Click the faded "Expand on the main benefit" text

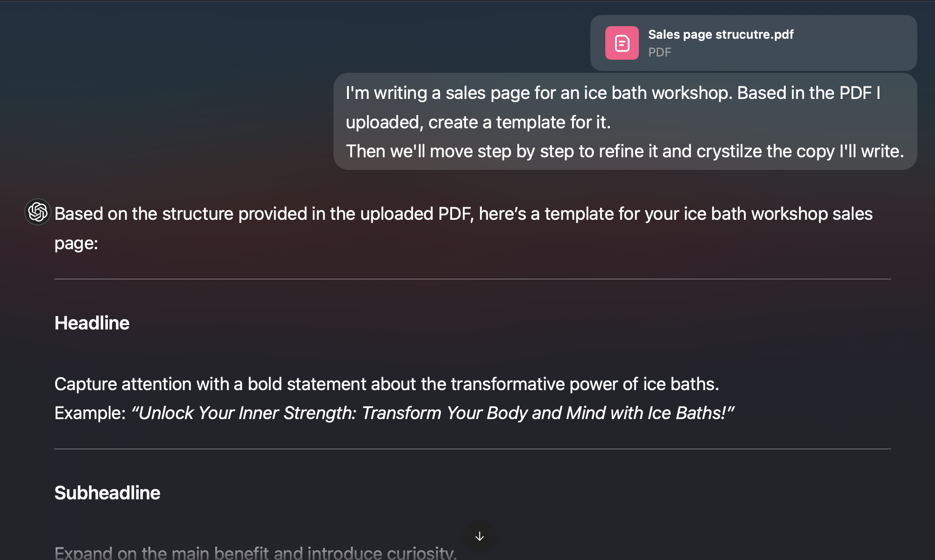[255, 553]
